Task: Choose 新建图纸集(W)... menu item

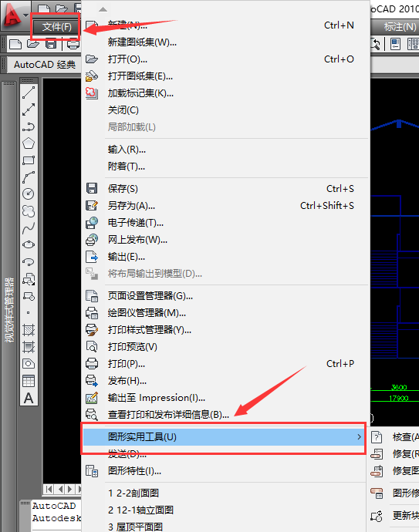Action: click(225, 42)
